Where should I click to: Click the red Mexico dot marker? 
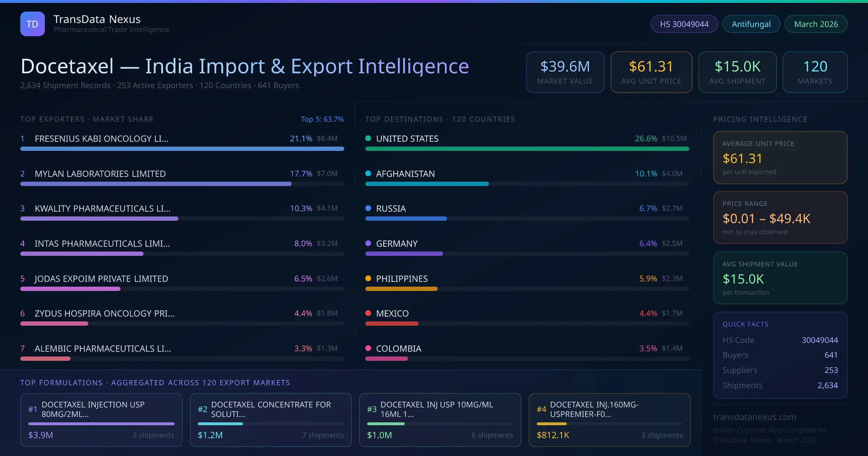click(368, 313)
